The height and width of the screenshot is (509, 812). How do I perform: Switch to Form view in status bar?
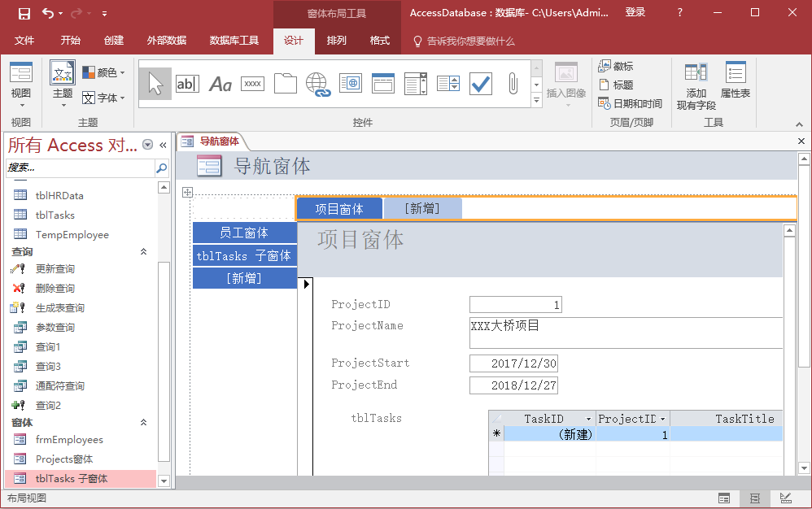click(x=724, y=498)
